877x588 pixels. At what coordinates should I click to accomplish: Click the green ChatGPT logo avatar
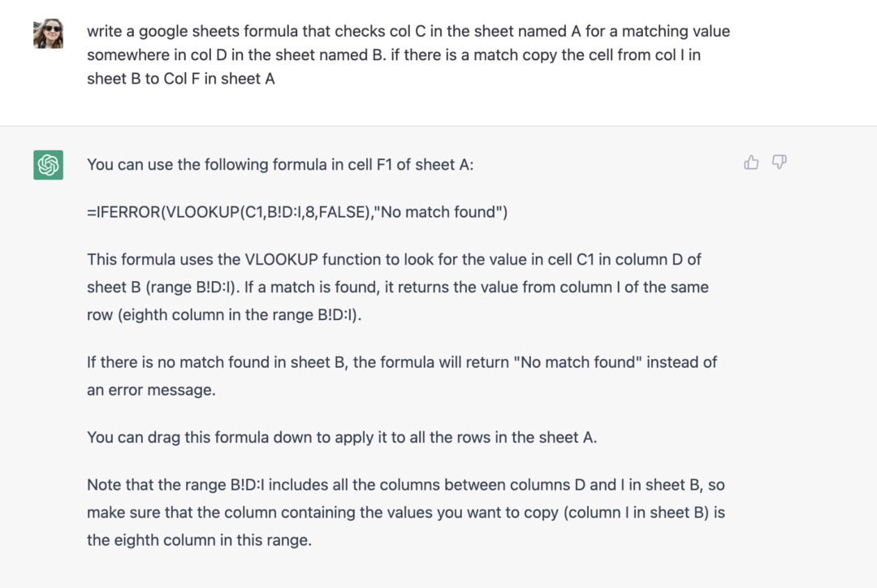[x=48, y=165]
